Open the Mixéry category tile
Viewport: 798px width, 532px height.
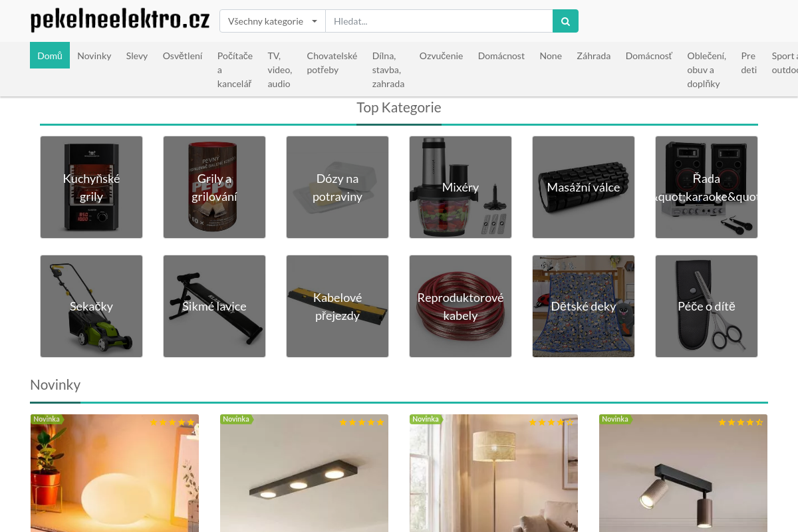pos(460,188)
